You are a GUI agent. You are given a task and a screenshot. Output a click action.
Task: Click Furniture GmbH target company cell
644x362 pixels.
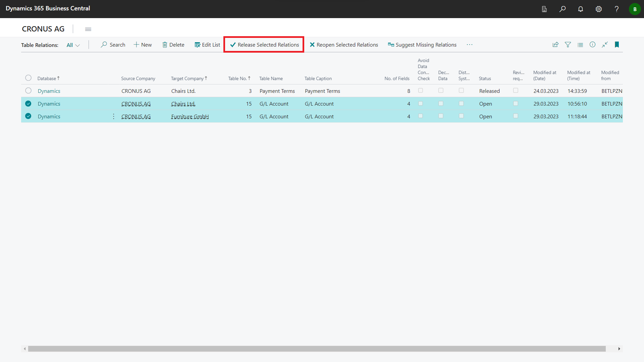pyautogui.click(x=190, y=117)
